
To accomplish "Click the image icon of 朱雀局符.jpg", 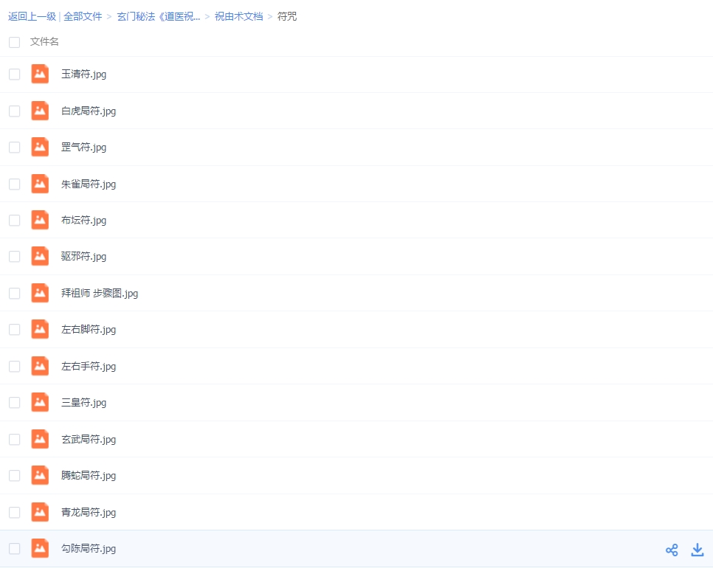I will point(40,184).
